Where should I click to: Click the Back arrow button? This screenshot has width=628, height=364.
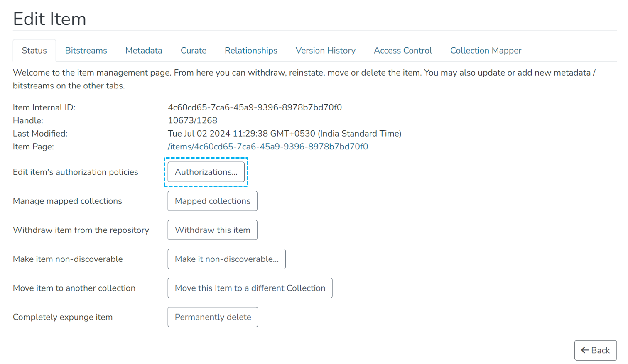[x=595, y=350]
